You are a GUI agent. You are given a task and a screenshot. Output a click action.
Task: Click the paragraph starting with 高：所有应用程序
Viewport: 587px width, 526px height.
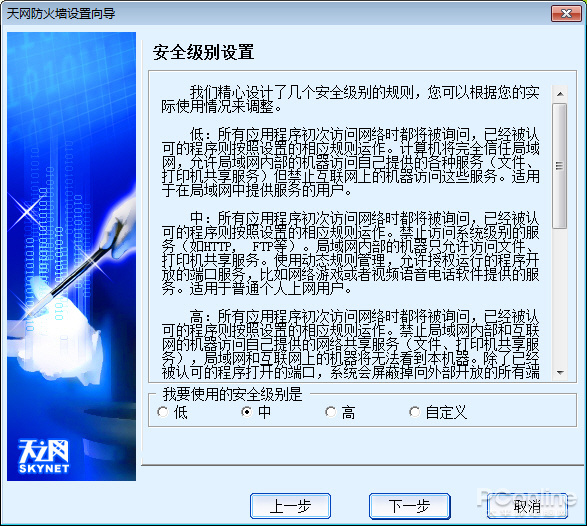pos(350,344)
